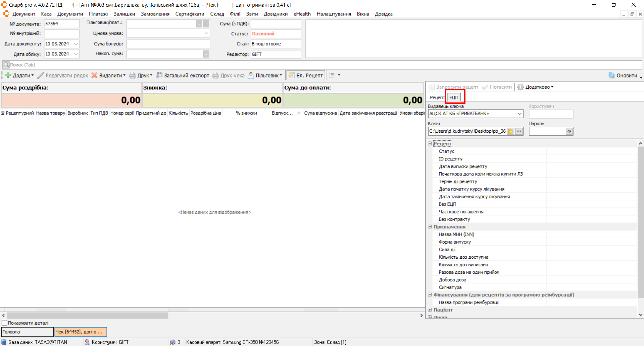Image resolution: width=644 pixels, height=346 pixels.
Task: Click the printer Друк icon
Action: (133, 76)
